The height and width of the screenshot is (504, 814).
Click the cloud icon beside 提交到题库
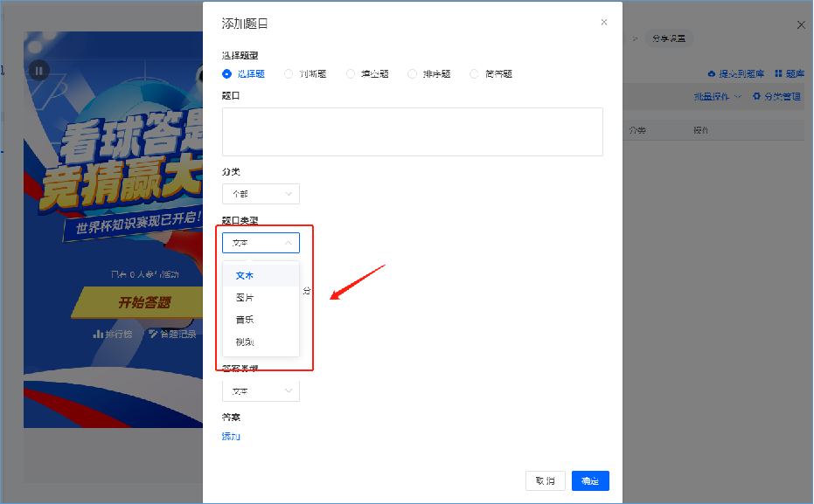point(711,74)
